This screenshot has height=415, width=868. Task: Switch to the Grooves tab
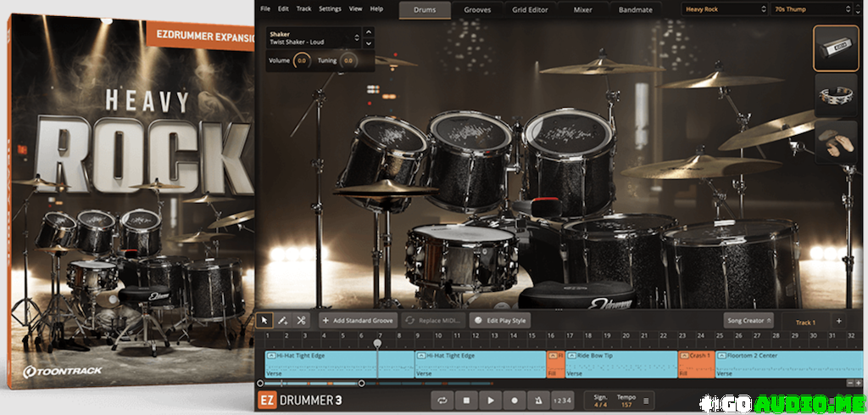477,9
